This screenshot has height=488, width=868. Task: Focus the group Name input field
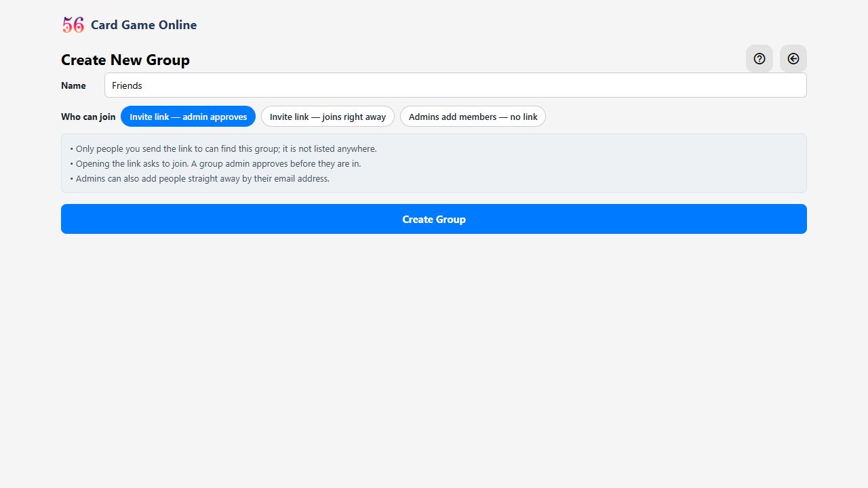[x=456, y=85]
